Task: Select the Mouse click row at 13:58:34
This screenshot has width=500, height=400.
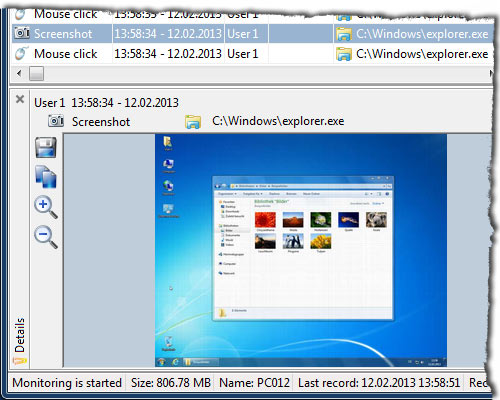Action: click(x=253, y=54)
